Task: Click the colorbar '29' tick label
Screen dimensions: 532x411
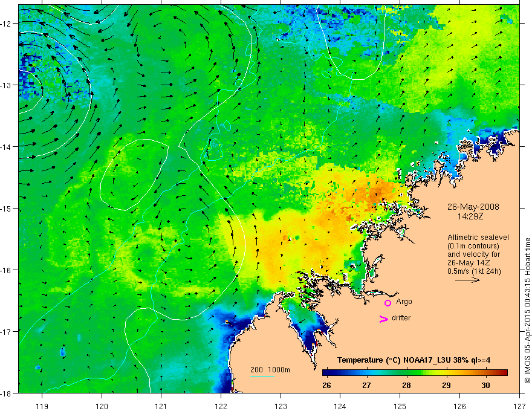Action: click(446, 385)
